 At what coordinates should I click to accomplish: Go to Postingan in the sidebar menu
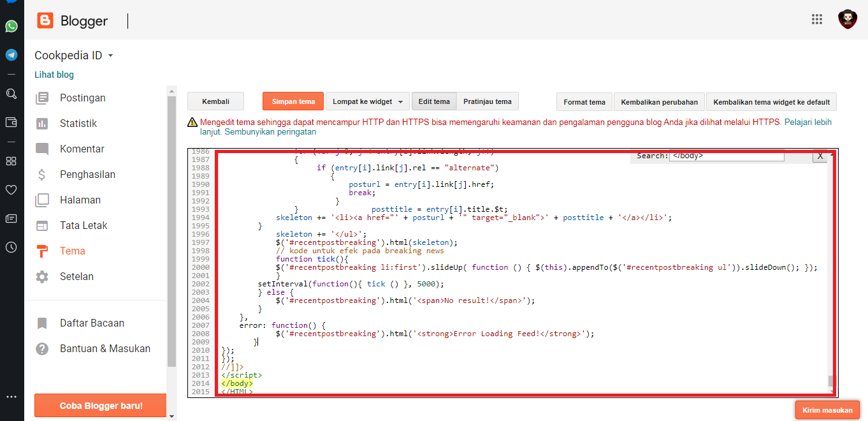coord(82,98)
